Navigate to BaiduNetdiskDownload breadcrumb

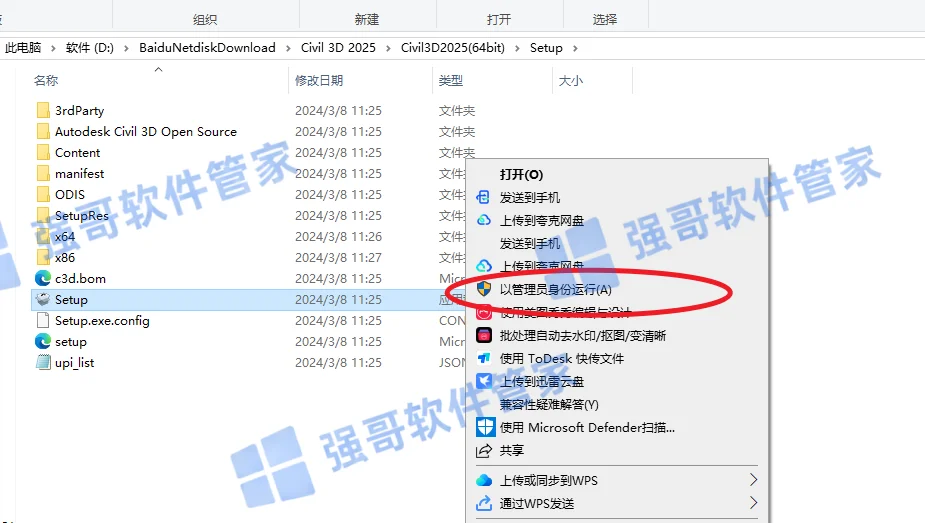click(207, 48)
